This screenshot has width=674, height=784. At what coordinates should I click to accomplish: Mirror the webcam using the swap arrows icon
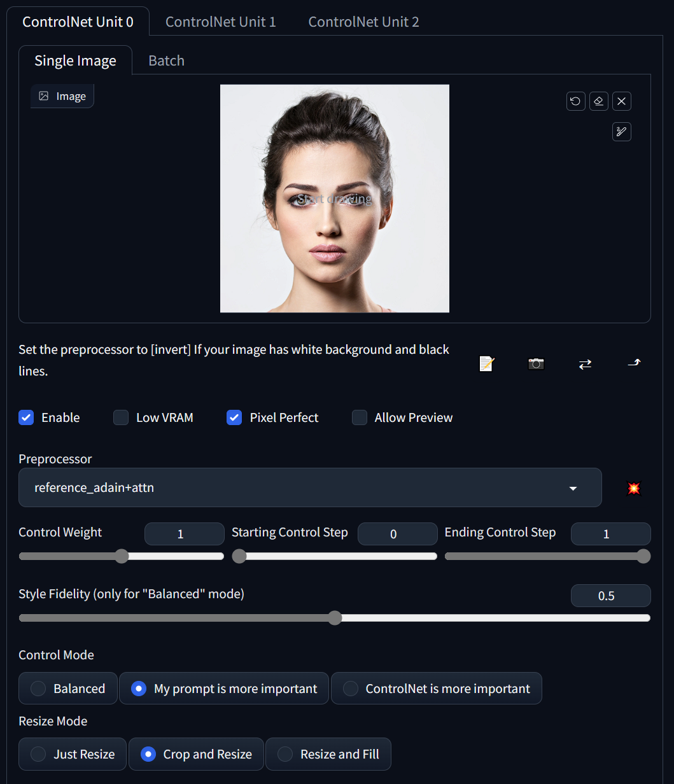point(585,363)
